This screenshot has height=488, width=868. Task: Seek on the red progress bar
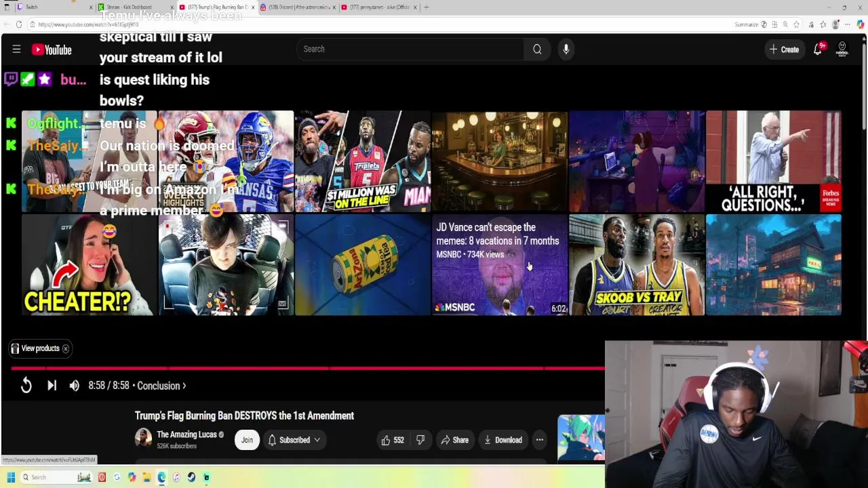(x=307, y=368)
